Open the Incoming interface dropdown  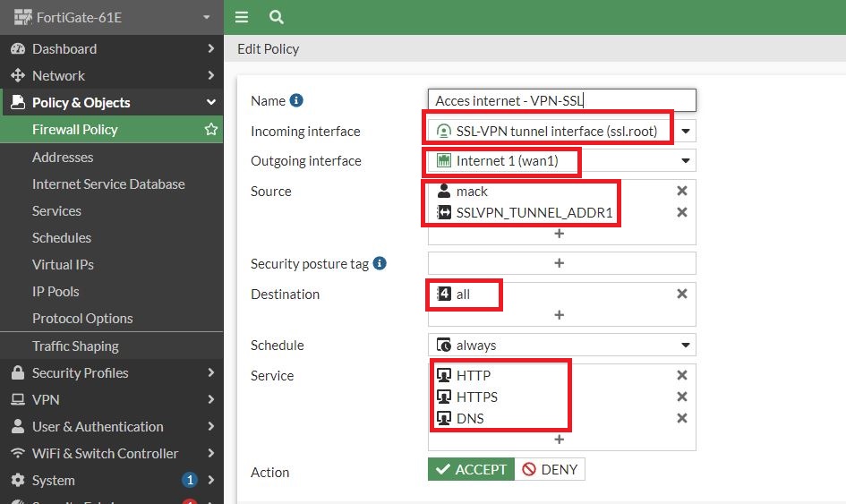pos(686,132)
